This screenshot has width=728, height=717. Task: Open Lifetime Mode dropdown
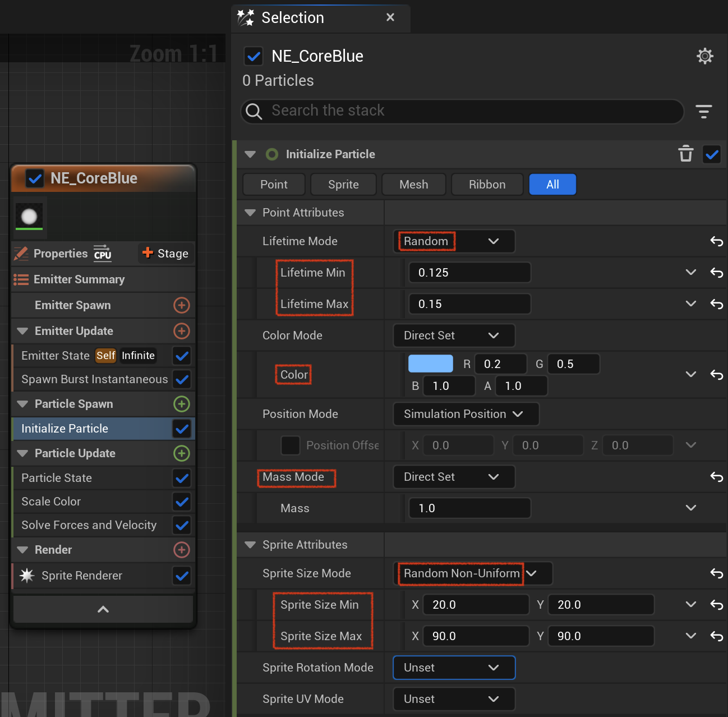[454, 241]
